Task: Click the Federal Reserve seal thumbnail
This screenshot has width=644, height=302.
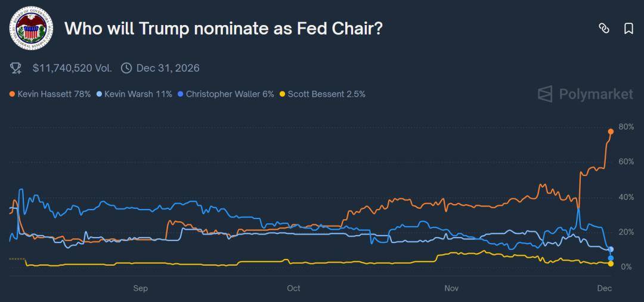Action: [31, 29]
